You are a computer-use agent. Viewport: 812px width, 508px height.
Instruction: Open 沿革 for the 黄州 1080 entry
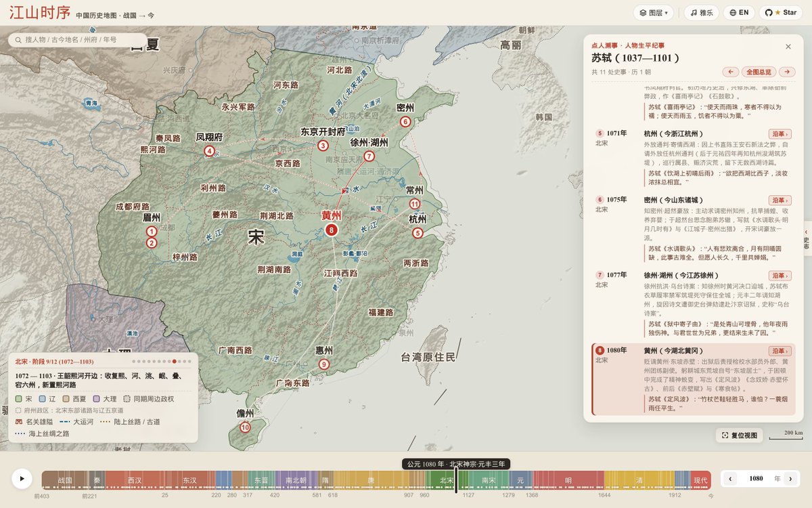pyautogui.click(x=780, y=351)
